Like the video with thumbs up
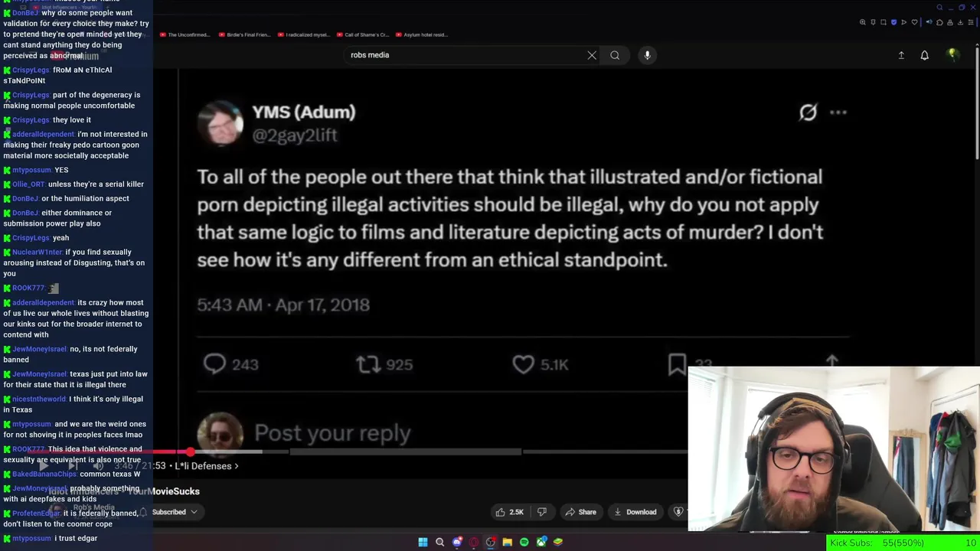980x551 pixels. coord(509,512)
